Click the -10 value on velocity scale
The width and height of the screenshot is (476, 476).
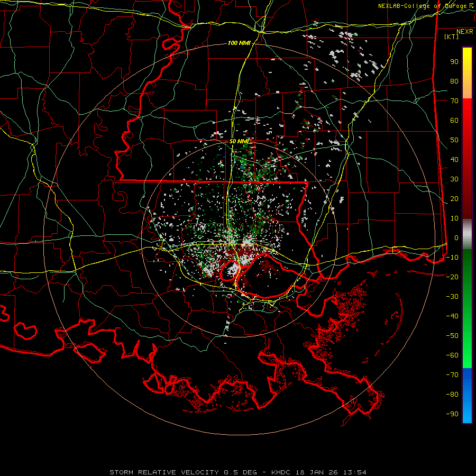click(452, 258)
